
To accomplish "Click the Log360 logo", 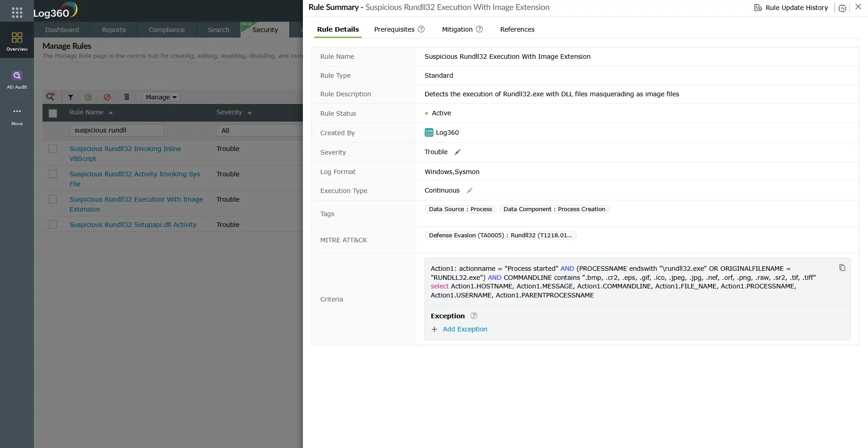I will coord(55,10).
